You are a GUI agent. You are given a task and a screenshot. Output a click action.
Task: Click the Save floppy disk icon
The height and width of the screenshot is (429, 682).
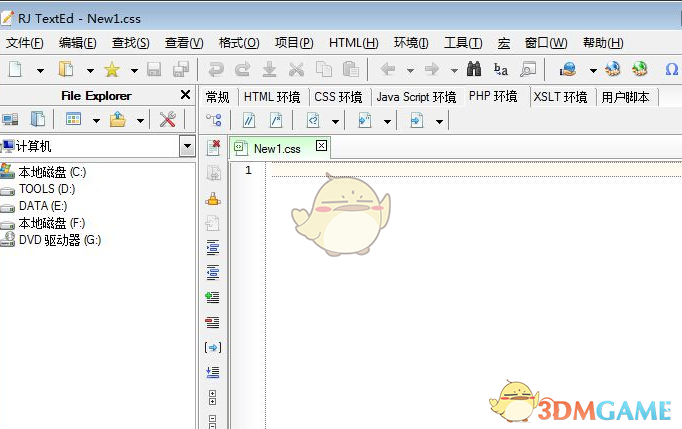pos(154,69)
